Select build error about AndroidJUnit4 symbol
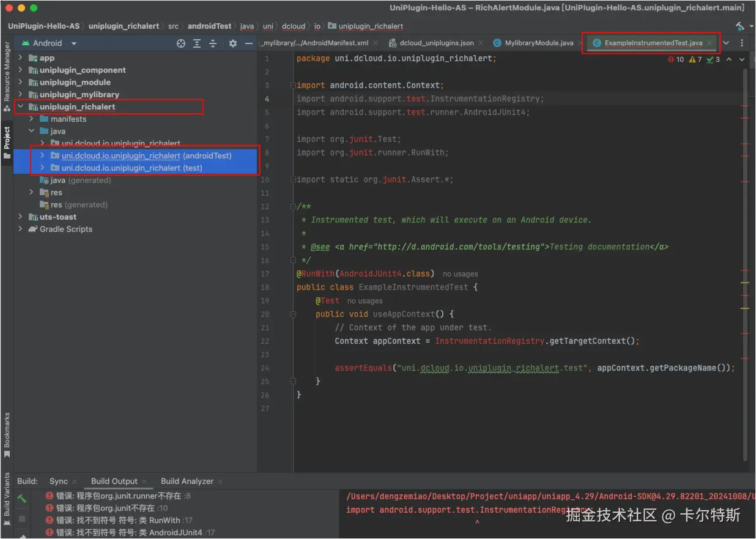 tap(129, 532)
